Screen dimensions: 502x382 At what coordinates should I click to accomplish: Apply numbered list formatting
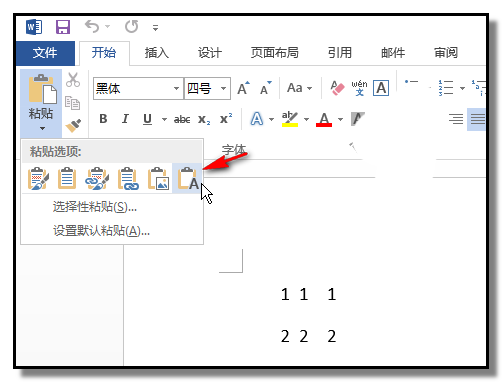pyautogui.click(x=446, y=88)
